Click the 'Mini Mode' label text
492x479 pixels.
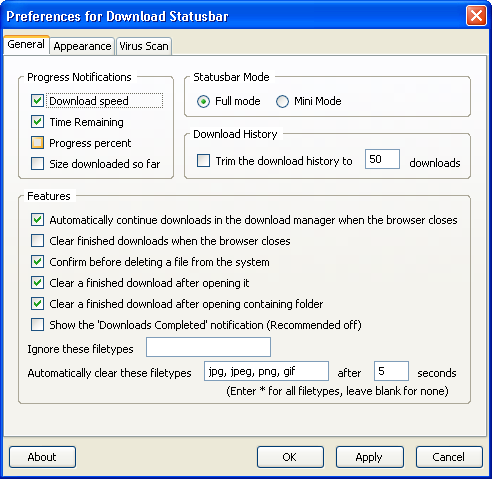318,101
